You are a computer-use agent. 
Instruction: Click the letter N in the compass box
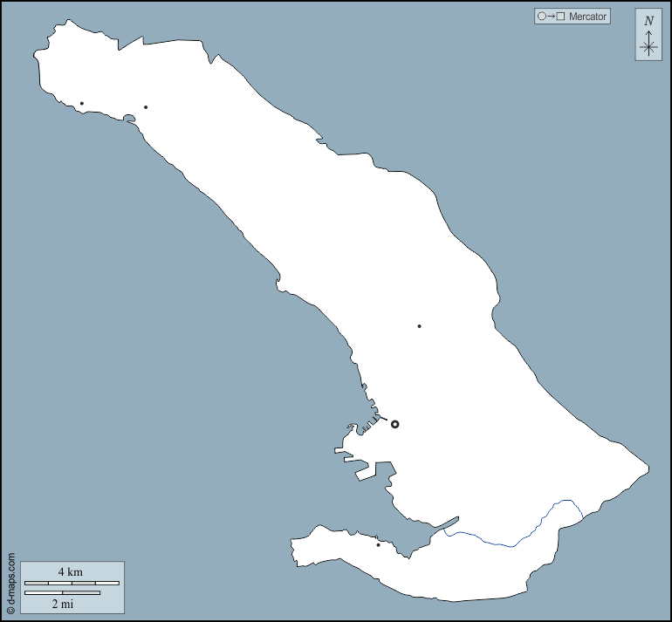tap(648, 21)
